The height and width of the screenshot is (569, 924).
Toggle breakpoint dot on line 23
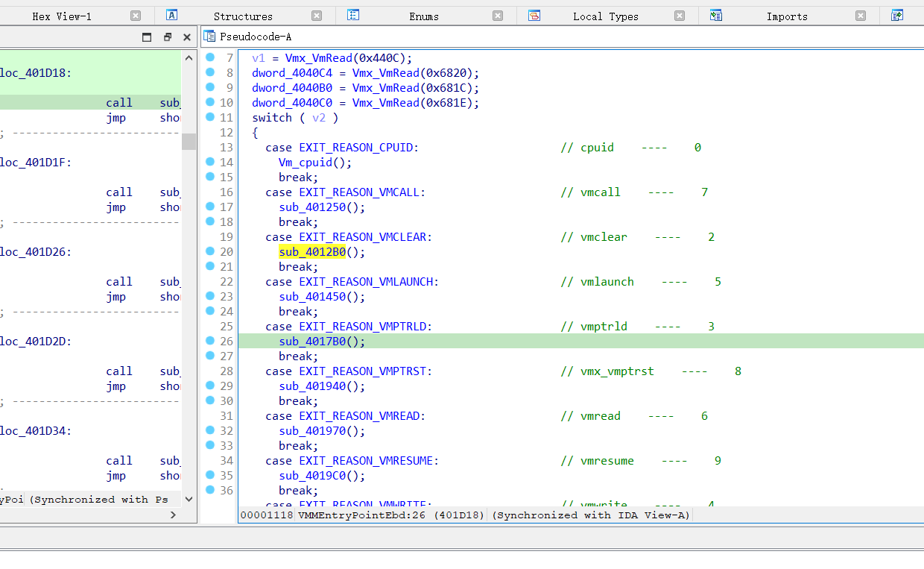(x=210, y=296)
